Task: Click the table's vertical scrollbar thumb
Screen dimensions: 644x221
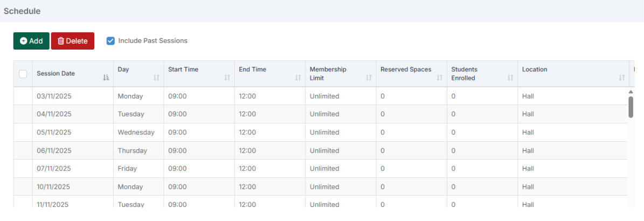Action: point(631,107)
